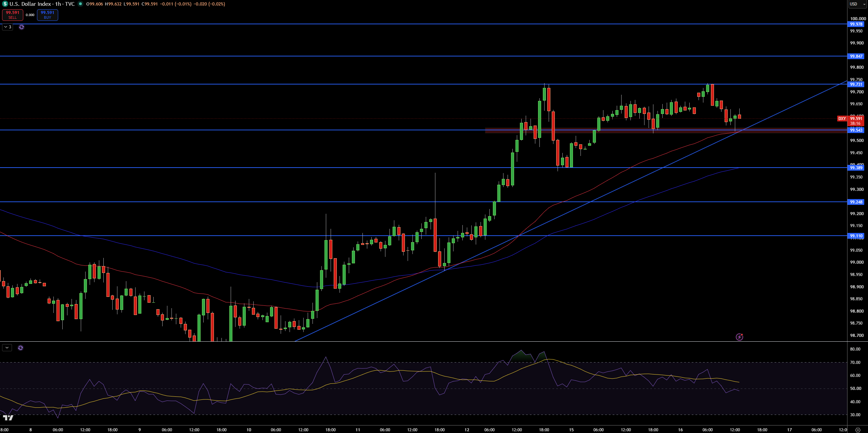Click the date 9 on the time axis
Viewport: 868px width, 433px height.
click(x=140, y=430)
